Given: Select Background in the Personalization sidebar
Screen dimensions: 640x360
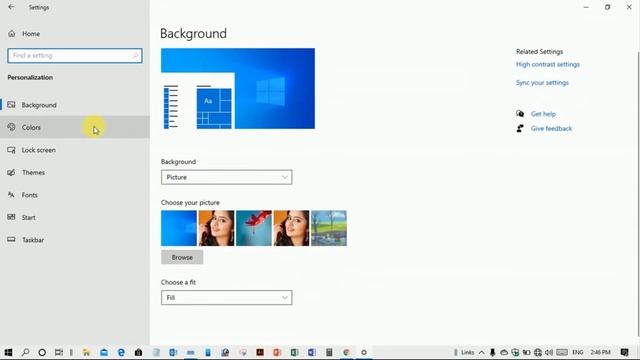Looking at the screenshot, I should click(75, 105).
